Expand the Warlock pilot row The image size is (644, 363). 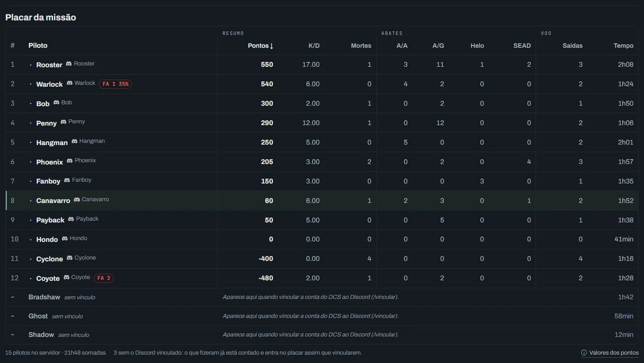[31, 84]
